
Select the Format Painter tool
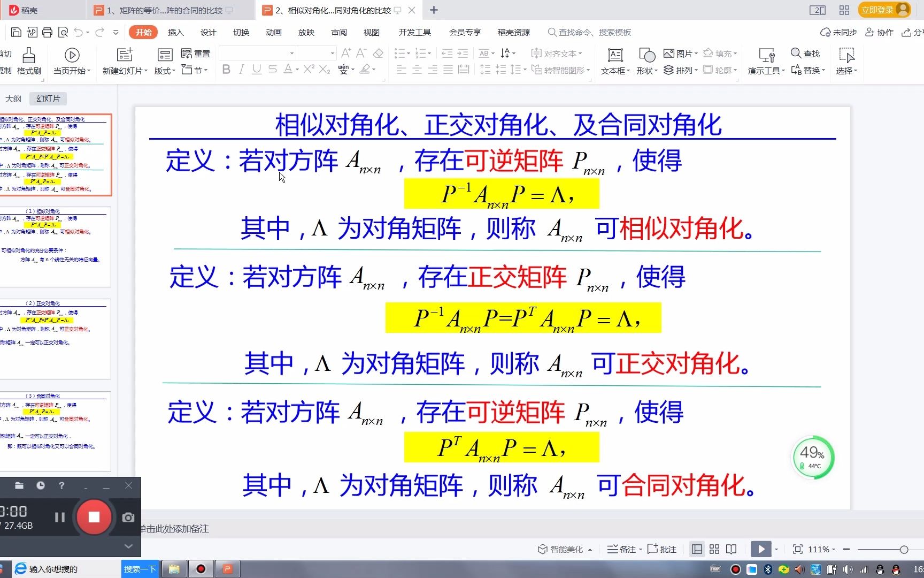pyautogui.click(x=29, y=62)
